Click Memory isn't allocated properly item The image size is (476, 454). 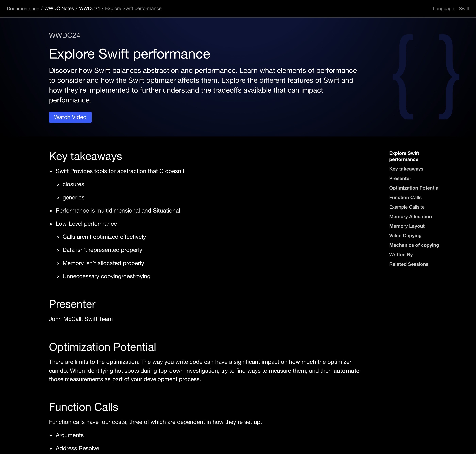click(103, 263)
